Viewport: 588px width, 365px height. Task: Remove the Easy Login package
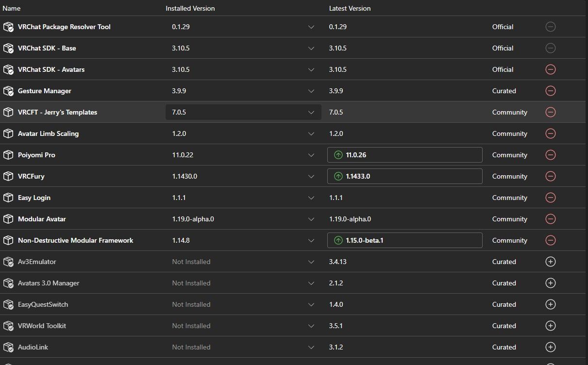550,198
